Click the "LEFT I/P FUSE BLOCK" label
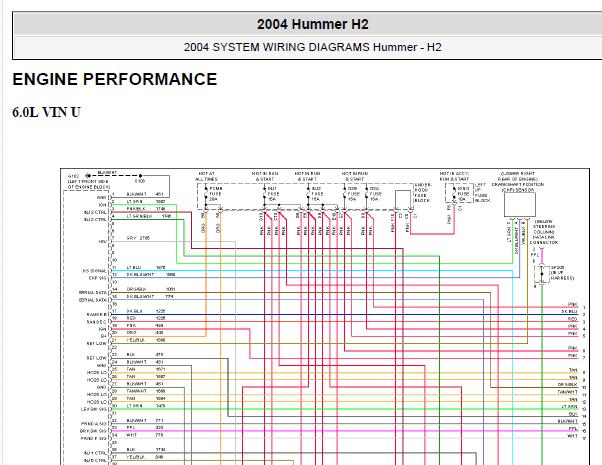Image resolution: width=602 pixels, height=465 pixels. click(483, 193)
